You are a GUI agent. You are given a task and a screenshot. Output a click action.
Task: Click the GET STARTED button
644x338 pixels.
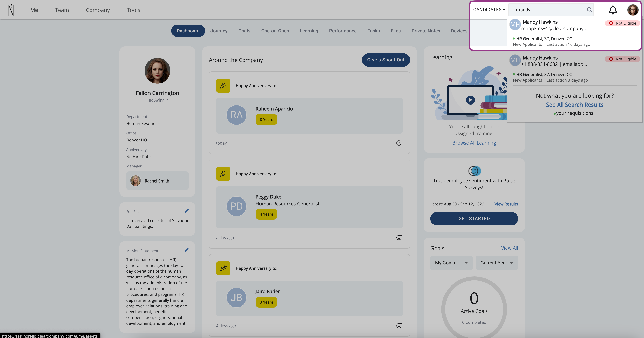click(x=474, y=219)
